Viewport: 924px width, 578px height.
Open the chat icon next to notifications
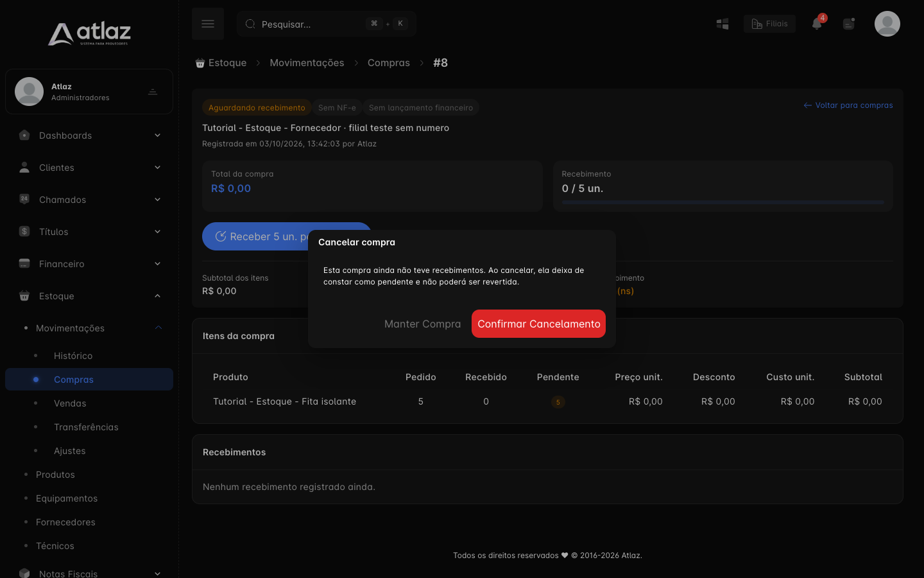(849, 24)
